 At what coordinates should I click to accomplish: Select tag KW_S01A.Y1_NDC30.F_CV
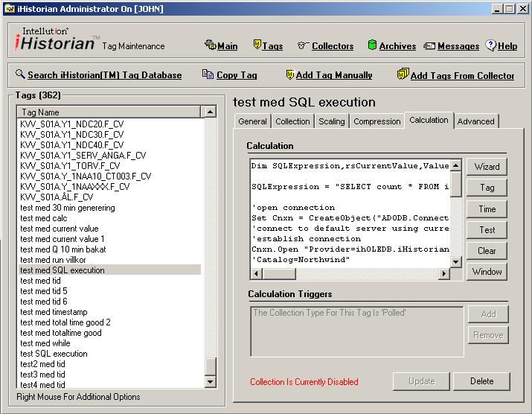point(72,135)
